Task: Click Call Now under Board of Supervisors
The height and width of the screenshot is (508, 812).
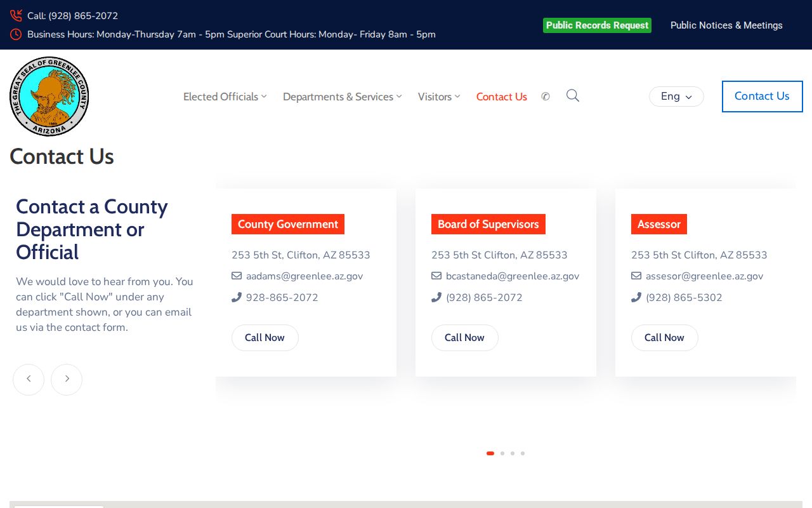Action: click(x=464, y=338)
